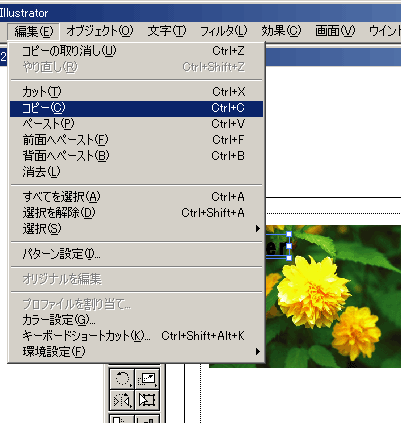
Task: Choose 前面へペースト(F) paste in front
Action: (136, 140)
